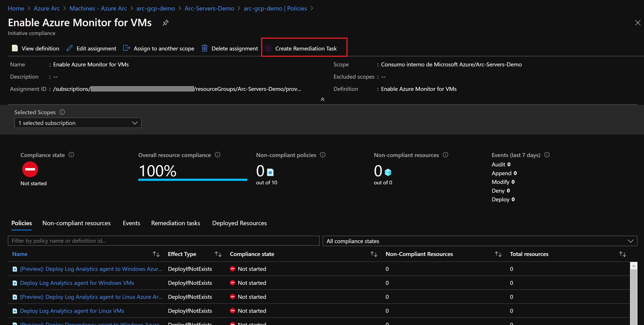Expand the All compliance states dropdown
The image size is (644, 325).
pos(480,241)
